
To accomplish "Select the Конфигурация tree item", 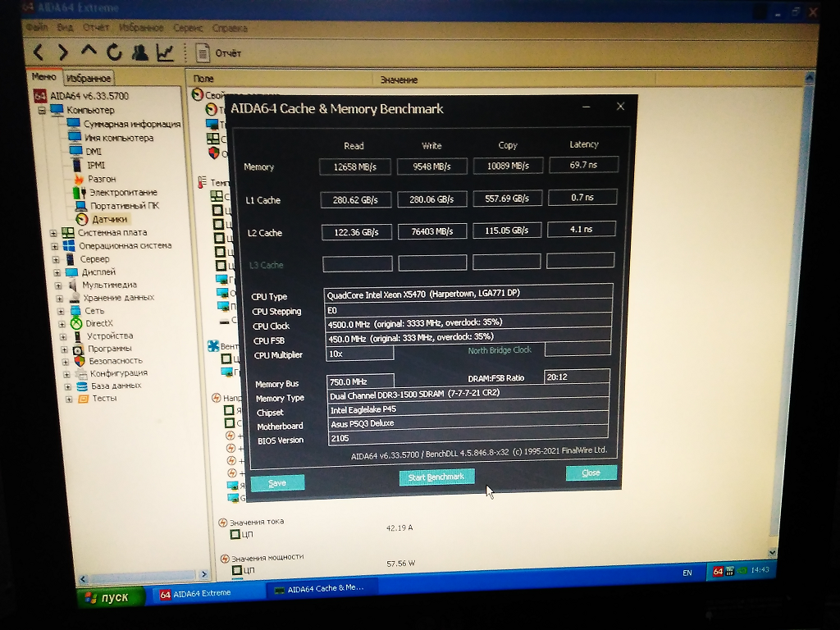I will tap(118, 373).
